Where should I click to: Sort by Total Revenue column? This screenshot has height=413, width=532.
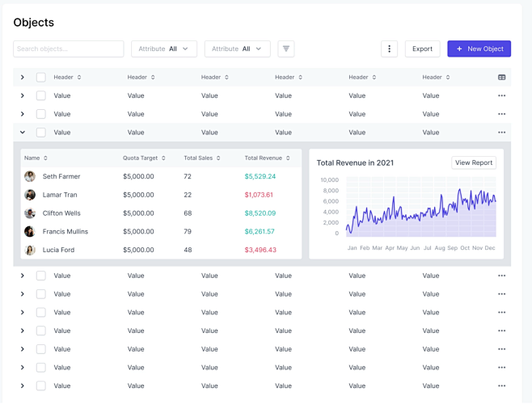click(267, 158)
